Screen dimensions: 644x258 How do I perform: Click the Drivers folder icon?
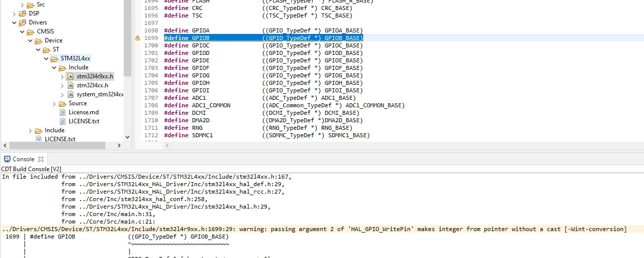click(x=22, y=22)
